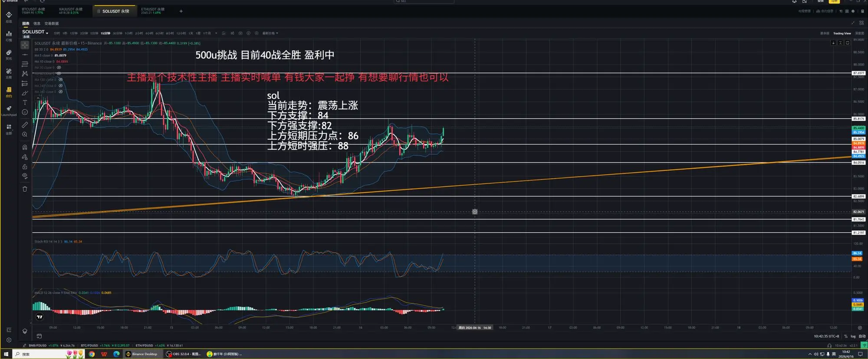The height and width of the screenshot is (359, 868).
Task: Open the 信息 tab
Action: (37, 23)
